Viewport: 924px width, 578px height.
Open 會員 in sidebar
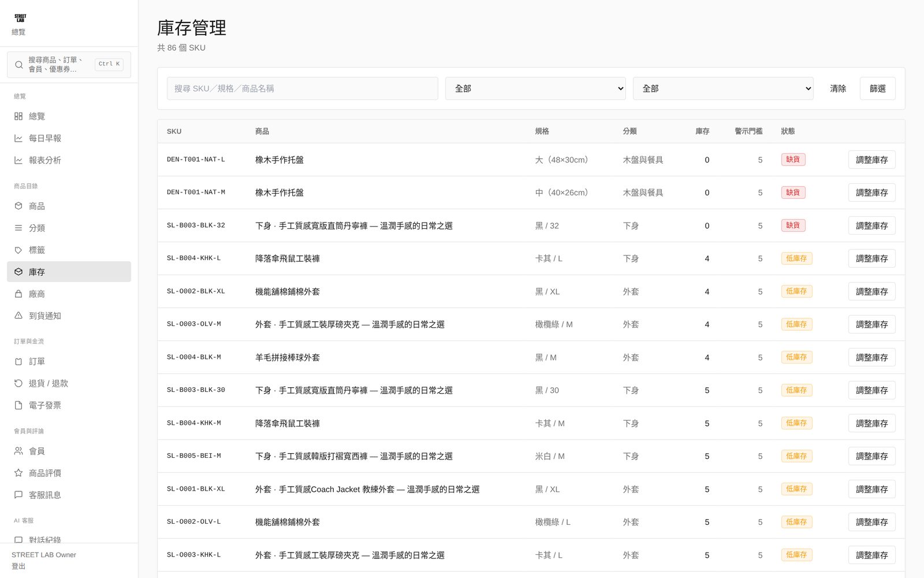69,451
